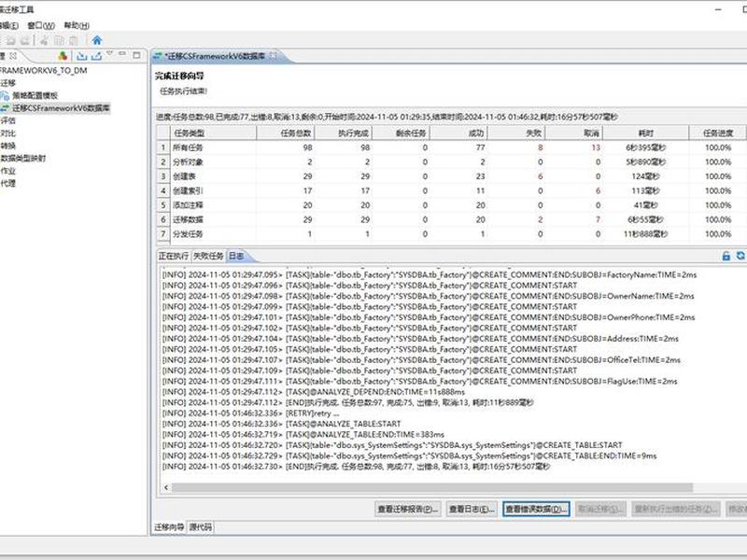Switch to the 源代码 bottom tab
This screenshot has height=560, width=747.
201,527
